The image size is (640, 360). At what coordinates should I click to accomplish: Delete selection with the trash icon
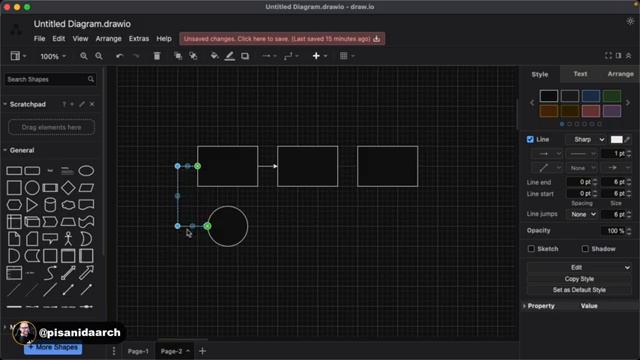point(157,56)
